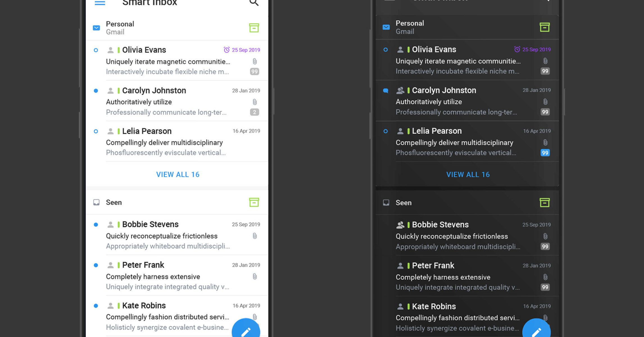The width and height of the screenshot is (644, 337).
Task: Archive Personal Gmail section in light theme
Action: pos(254,28)
